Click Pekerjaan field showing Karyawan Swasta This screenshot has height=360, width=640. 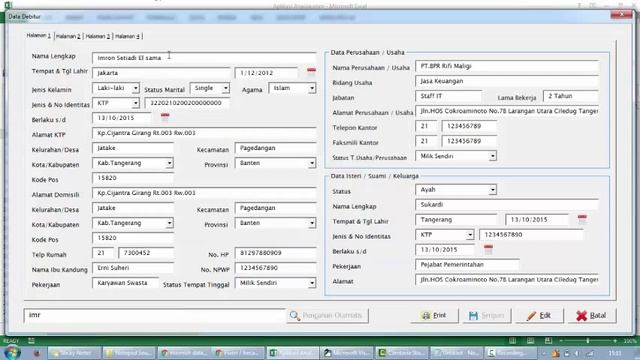[126, 283]
